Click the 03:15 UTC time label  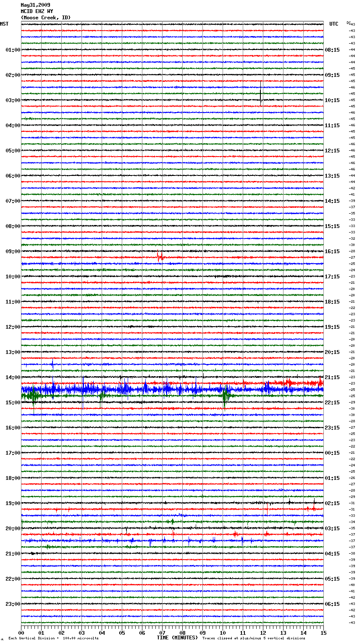pos(332,529)
